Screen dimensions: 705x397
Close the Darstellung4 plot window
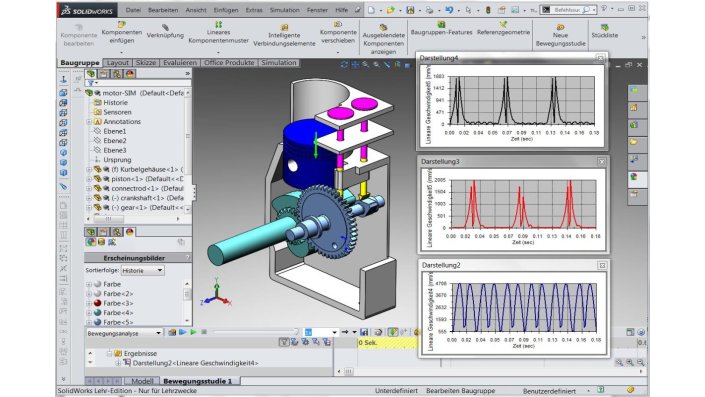coord(600,58)
